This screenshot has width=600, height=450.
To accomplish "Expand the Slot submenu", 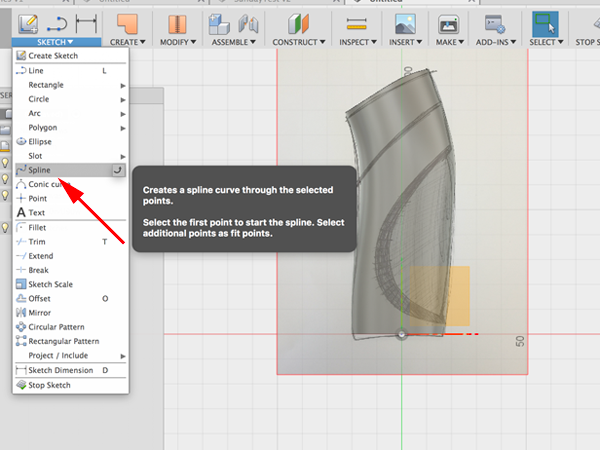I will pyautogui.click(x=70, y=156).
